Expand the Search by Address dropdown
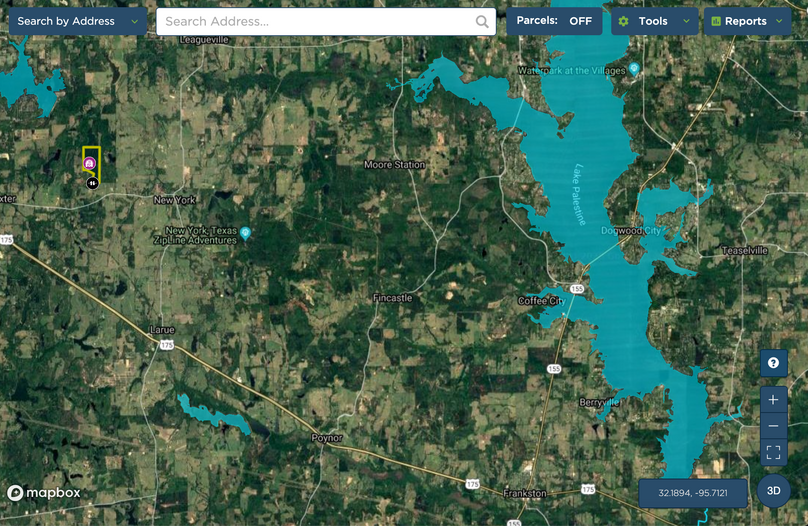This screenshot has height=526, width=808. point(78,21)
